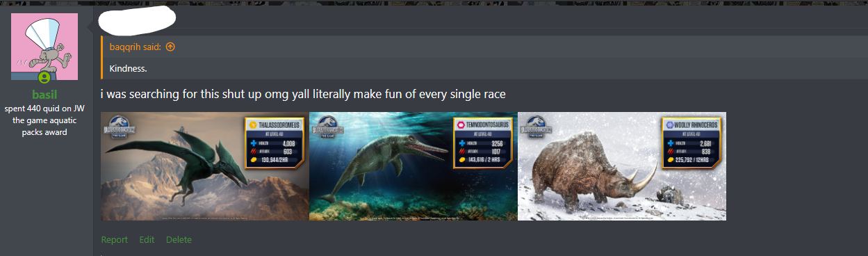
Task: Click the 'baqqrih said:' quote header
Action: coord(136,47)
